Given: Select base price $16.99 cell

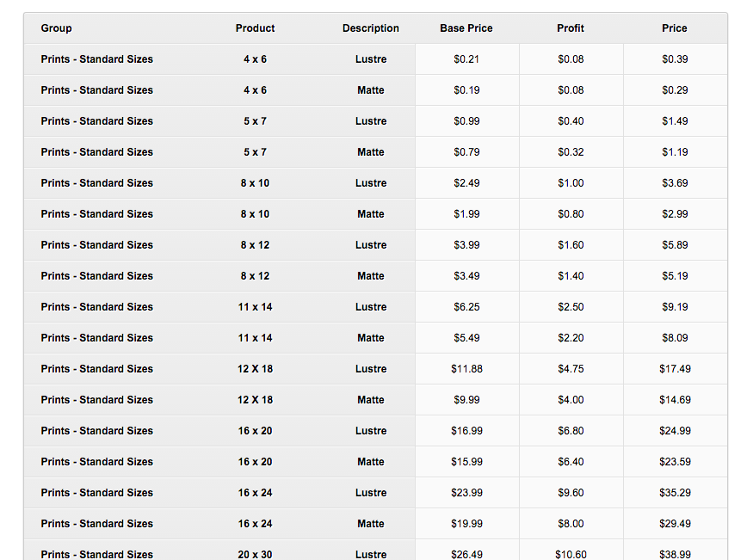Looking at the screenshot, I should point(466,430).
